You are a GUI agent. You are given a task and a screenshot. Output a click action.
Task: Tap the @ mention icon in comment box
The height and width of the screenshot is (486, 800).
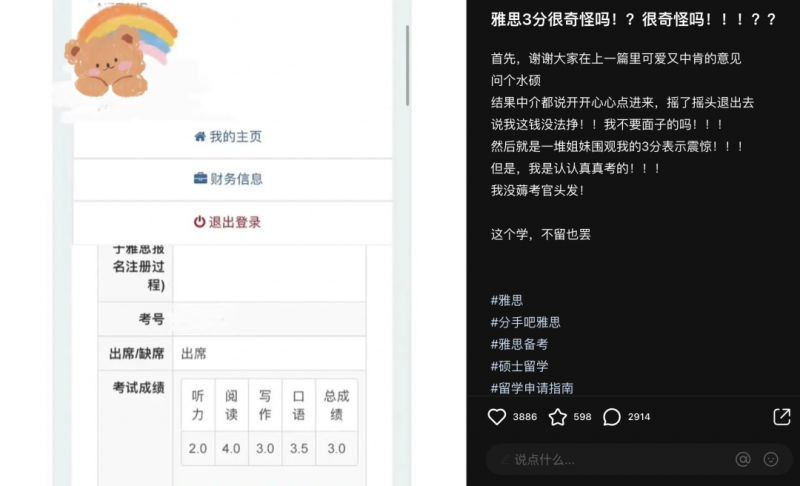pos(743,459)
